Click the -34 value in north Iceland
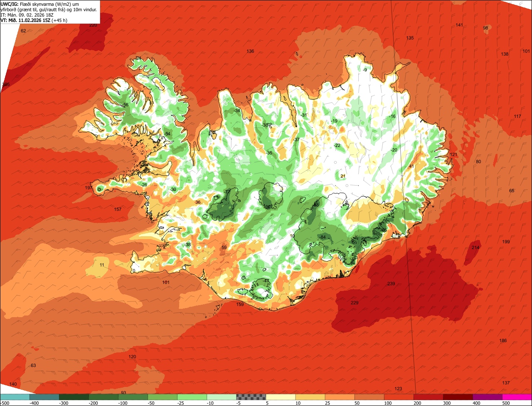Screen dimensions: 532x406 237,110
